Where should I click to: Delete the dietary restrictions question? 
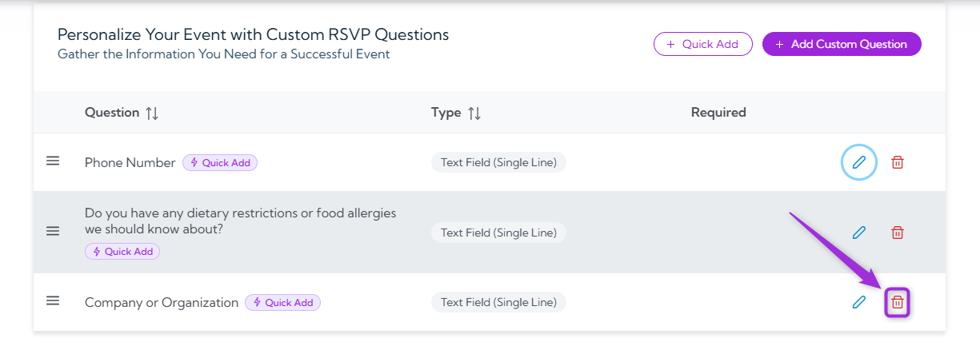tap(898, 233)
